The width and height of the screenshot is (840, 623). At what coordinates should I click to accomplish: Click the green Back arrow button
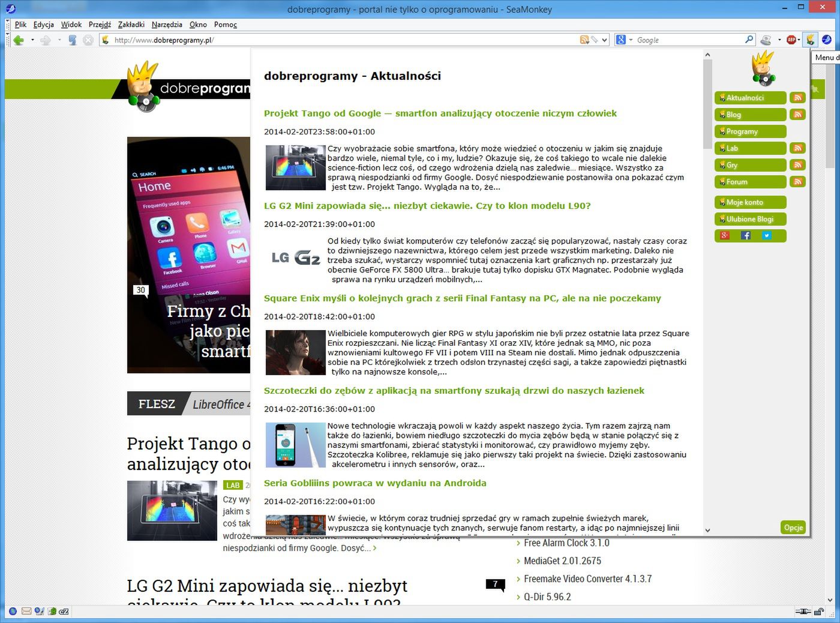[19, 40]
